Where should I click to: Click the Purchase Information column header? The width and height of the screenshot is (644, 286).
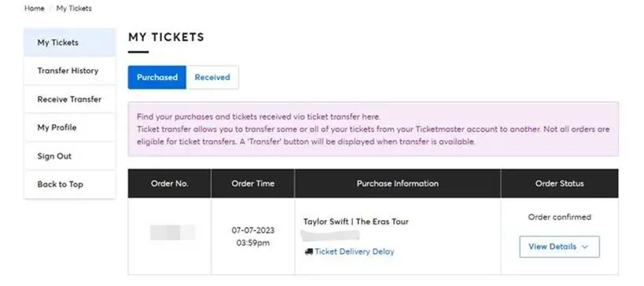pyautogui.click(x=398, y=183)
